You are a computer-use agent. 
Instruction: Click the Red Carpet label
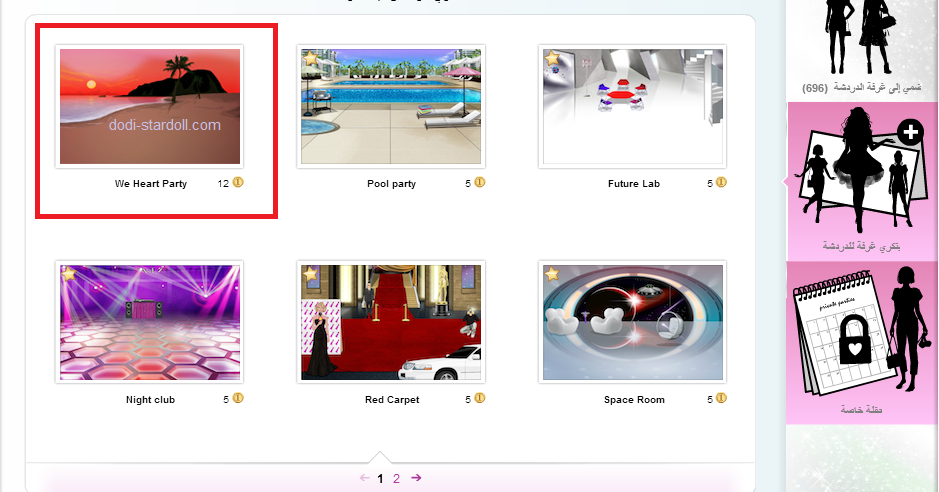tap(392, 400)
